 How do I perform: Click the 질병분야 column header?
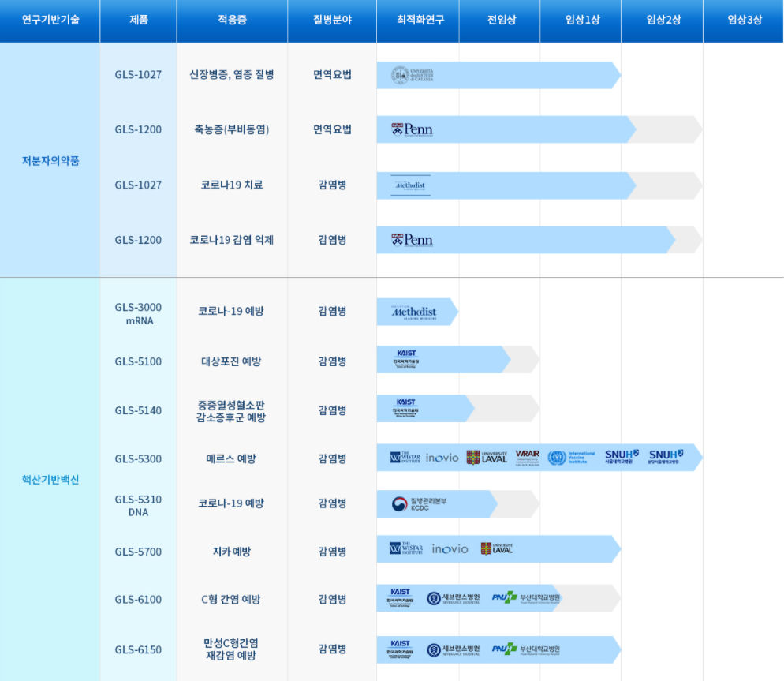point(332,20)
